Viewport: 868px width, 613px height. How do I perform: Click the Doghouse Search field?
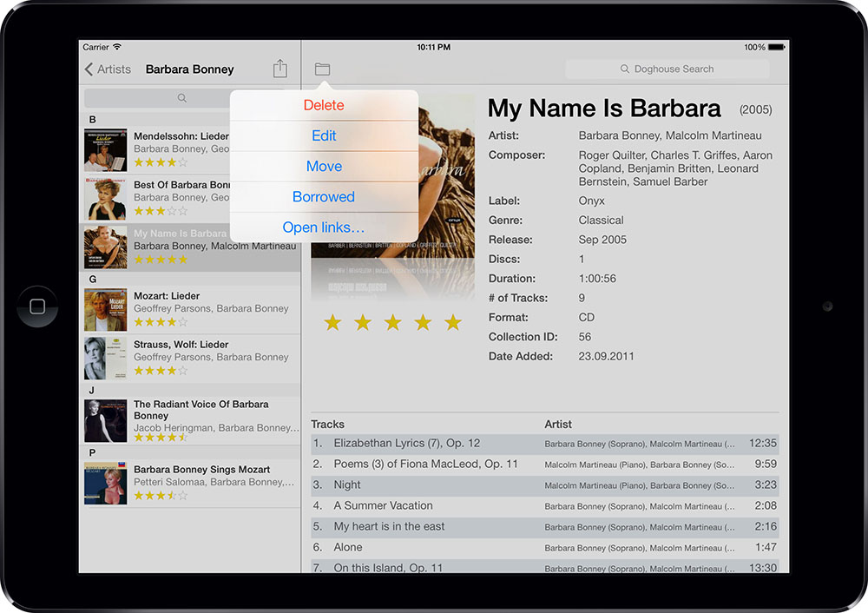(x=667, y=69)
